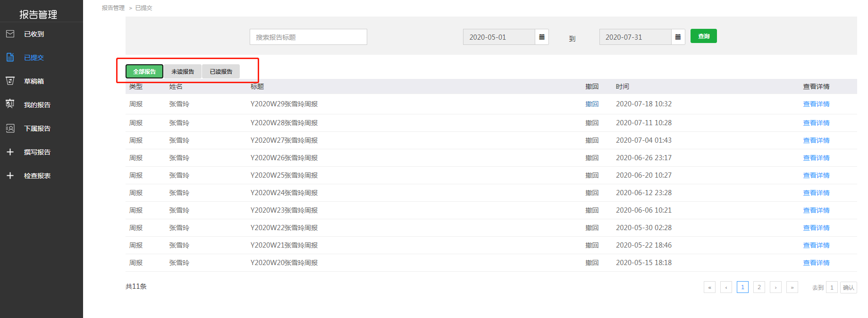Image resolution: width=868 pixels, height=318 pixels.
Task: Open 已收到 in the sidebar
Action: point(34,34)
